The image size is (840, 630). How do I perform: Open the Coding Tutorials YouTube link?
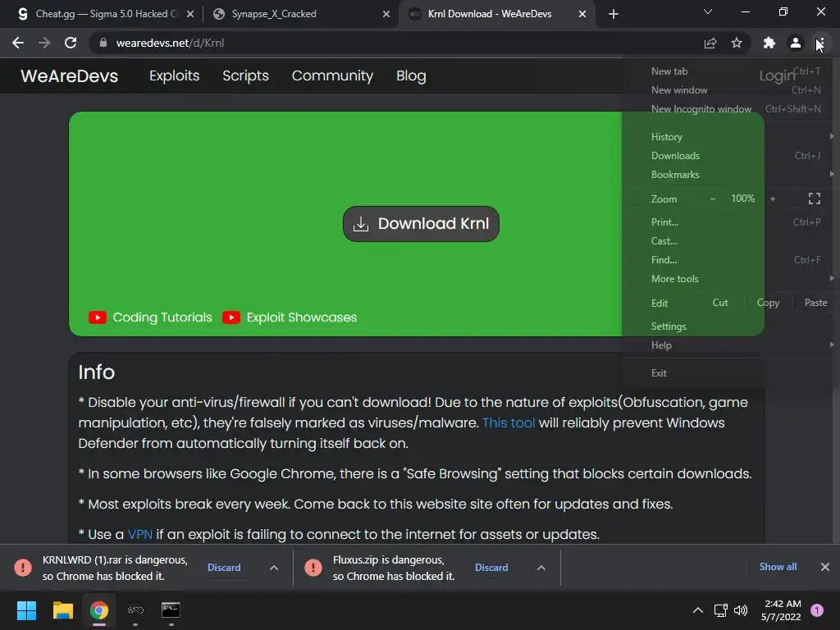(150, 317)
